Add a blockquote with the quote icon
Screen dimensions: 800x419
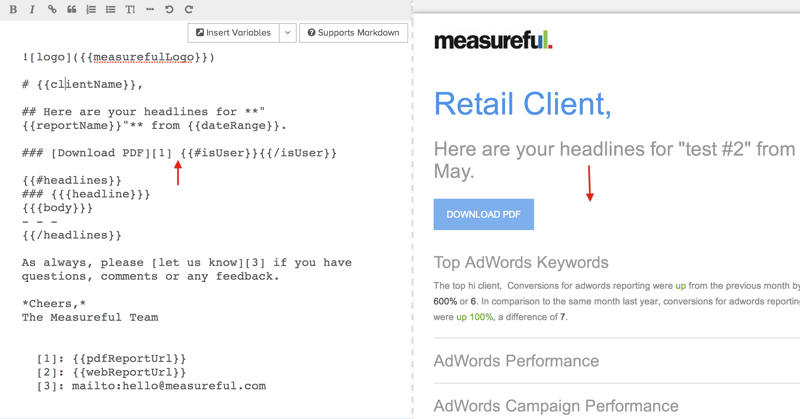tap(71, 9)
